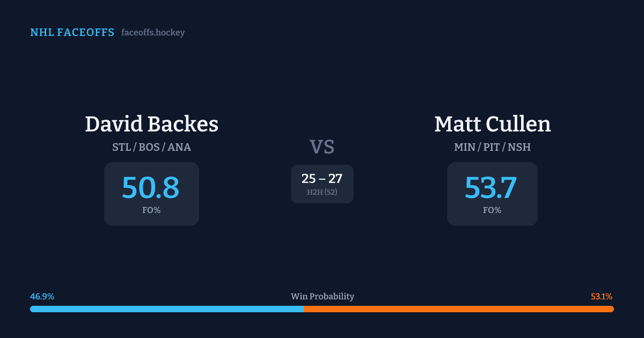Click the H2H (52) caption
The width and height of the screenshot is (644, 338).
click(x=322, y=192)
